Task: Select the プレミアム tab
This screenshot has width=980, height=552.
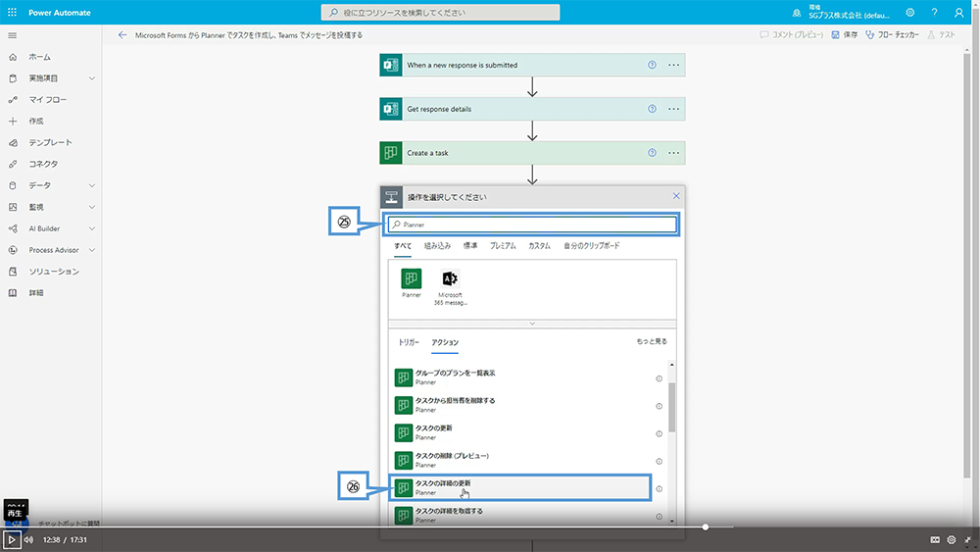Action: click(503, 246)
